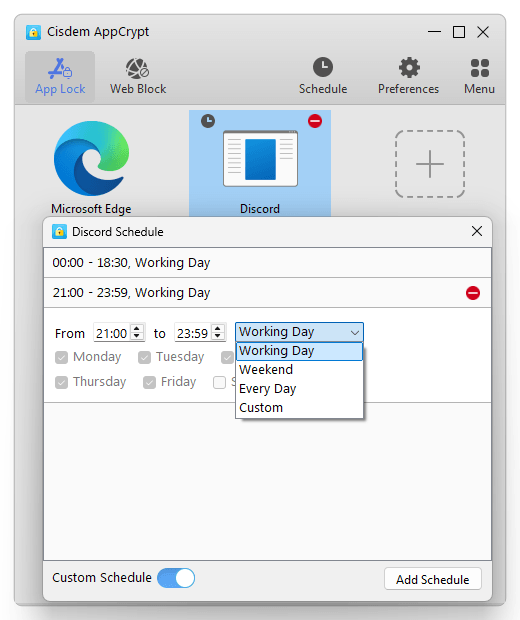Image resolution: width=520 pixels, height=620 pixels.
Task: Open the Menu grid icon
Action: pyautogui.click(x=479, y=77)
